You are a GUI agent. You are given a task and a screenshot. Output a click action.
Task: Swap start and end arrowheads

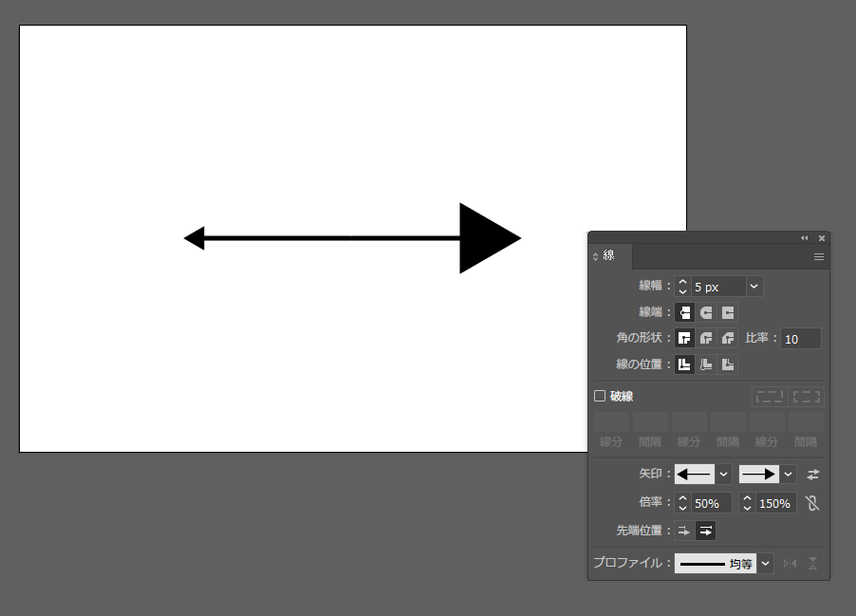pyautogui.click(x=813, y=475)
